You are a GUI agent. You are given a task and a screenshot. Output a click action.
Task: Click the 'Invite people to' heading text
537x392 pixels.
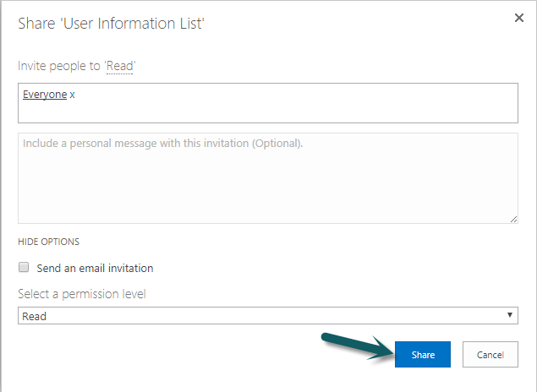pos(59,66)
